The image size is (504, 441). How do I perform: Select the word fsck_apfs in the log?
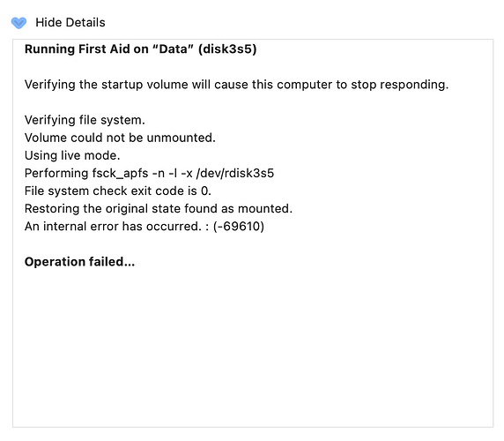[120, 173]
